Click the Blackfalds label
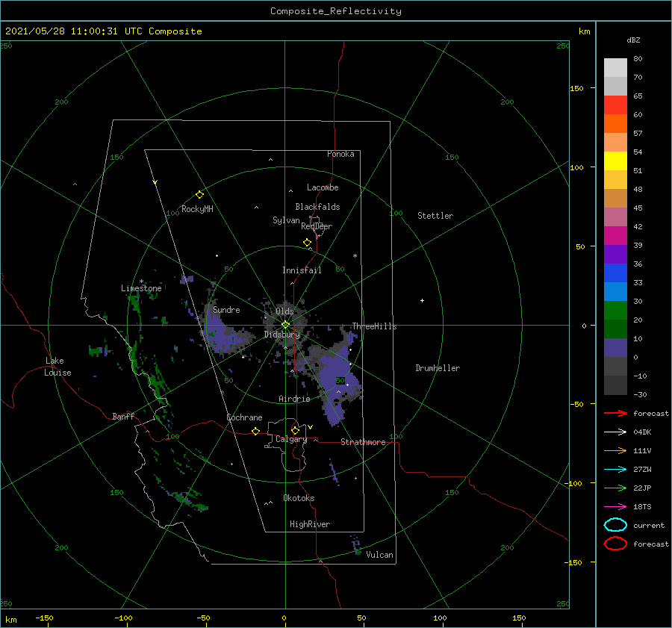This screenshot has height=628, width=672. click(317, 207)
